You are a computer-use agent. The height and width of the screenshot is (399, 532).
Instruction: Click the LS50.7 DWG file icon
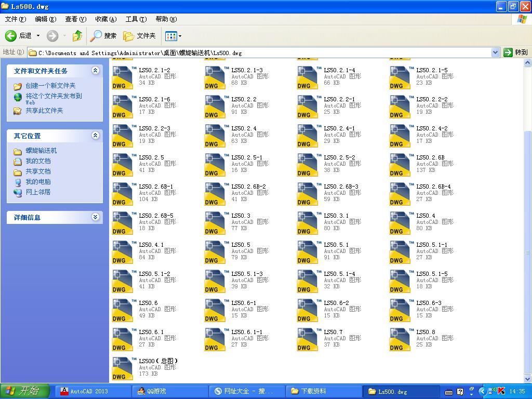pyautogui.click(x=308, y=339)
